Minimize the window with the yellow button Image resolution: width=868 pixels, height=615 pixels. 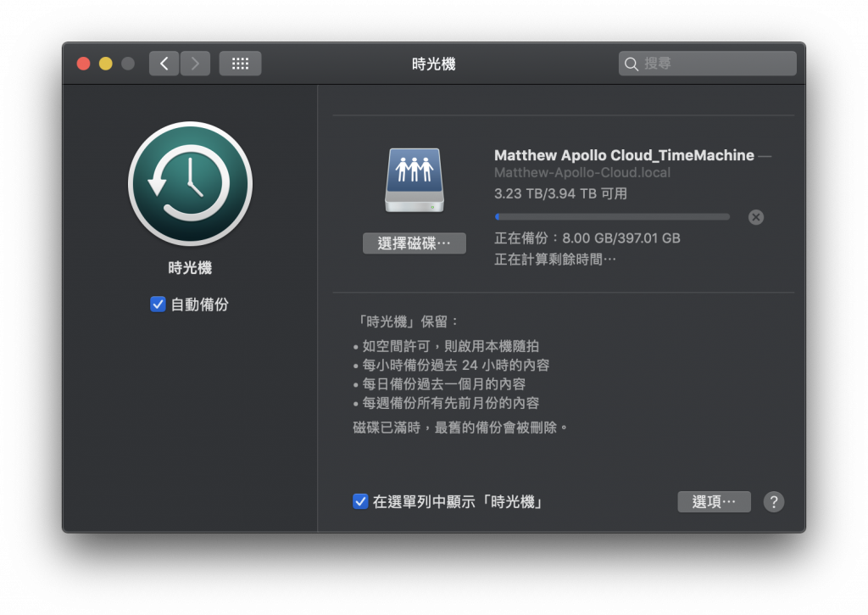[x=106, y=64]
